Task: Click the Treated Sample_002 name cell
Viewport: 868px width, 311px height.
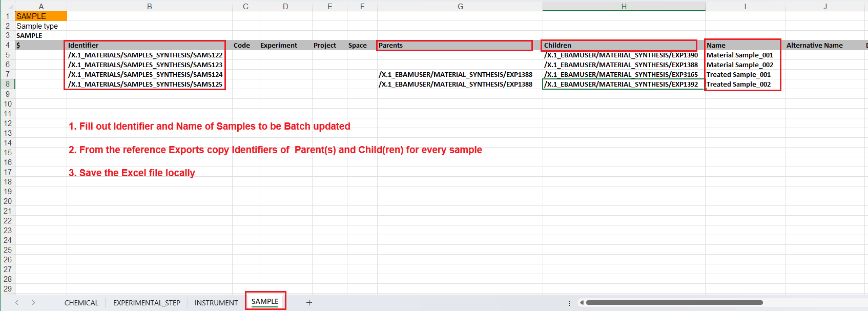Action: (745, 84)
